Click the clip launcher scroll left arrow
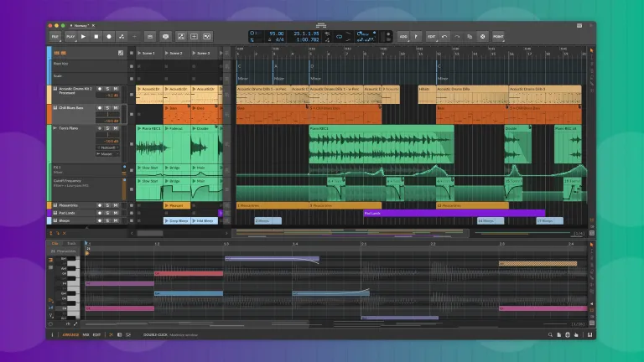Screen dimensions: 644x362 132,233
